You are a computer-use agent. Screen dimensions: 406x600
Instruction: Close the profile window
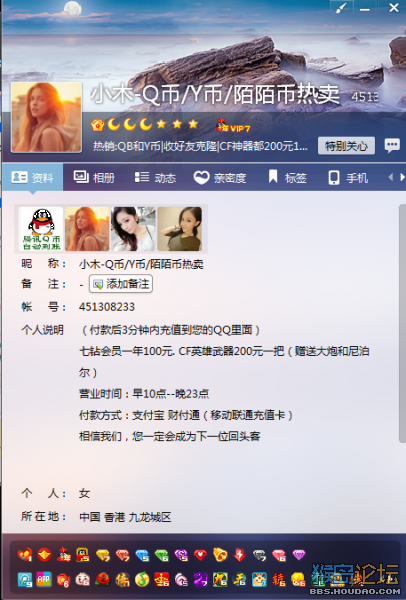tap(394, 8)
